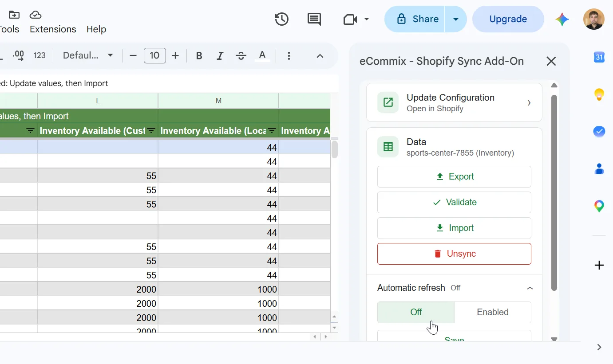This screenshot has height=364, width=613.
Task: Click the red Unsync button
Action: pyautogui.click(x=454, y=254)
